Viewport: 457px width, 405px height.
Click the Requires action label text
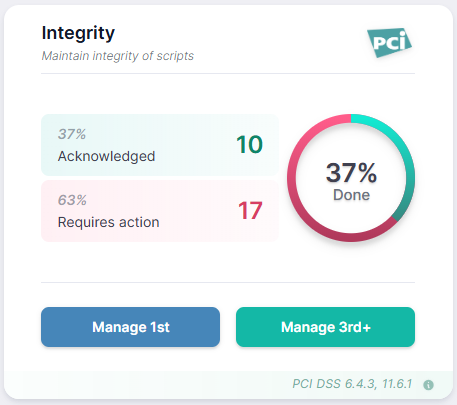[109, 222]
